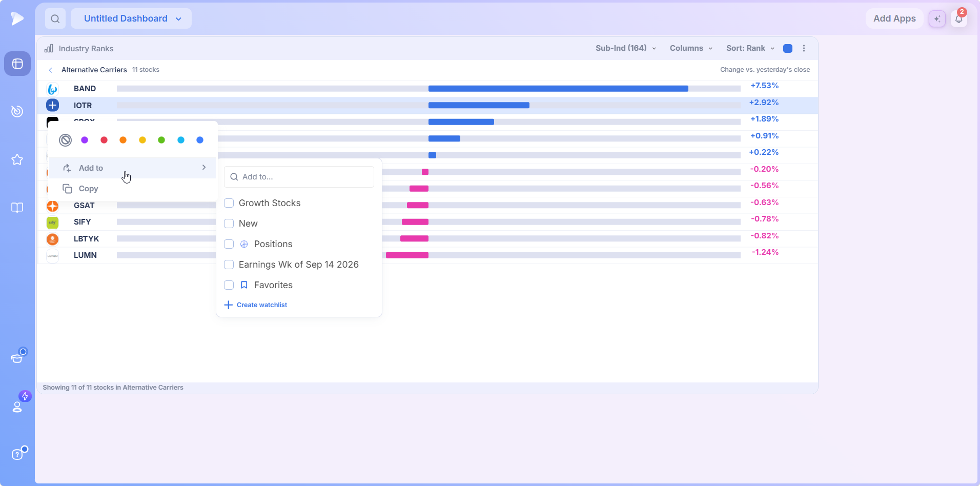Open the Sort: Rank dropdown
This screenshot has width=980, height=486.
point(750,48)
